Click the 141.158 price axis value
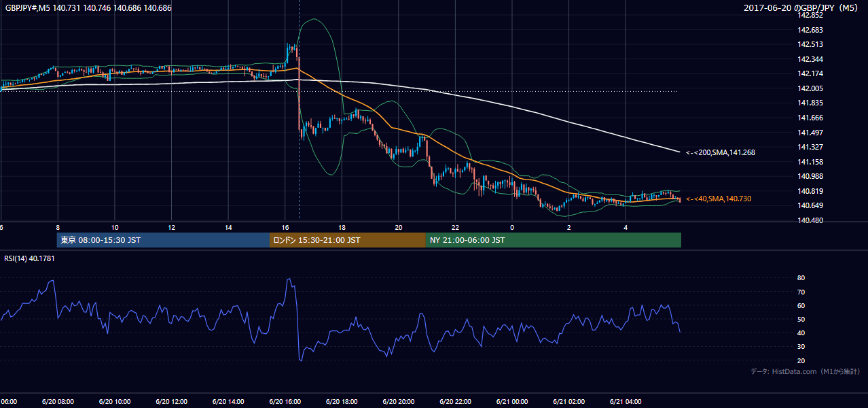This screenshot has height=408, width=868. (x=811, y=162)
